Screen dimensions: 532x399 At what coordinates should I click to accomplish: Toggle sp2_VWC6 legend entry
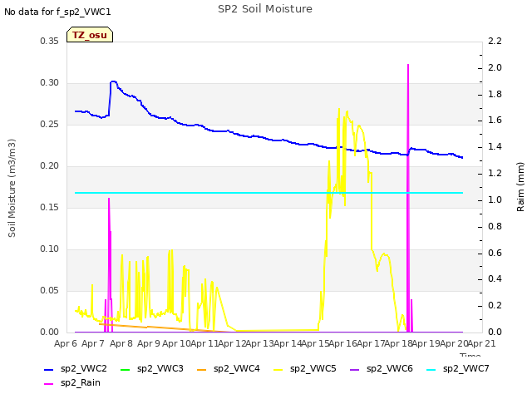tap(382, 369)
